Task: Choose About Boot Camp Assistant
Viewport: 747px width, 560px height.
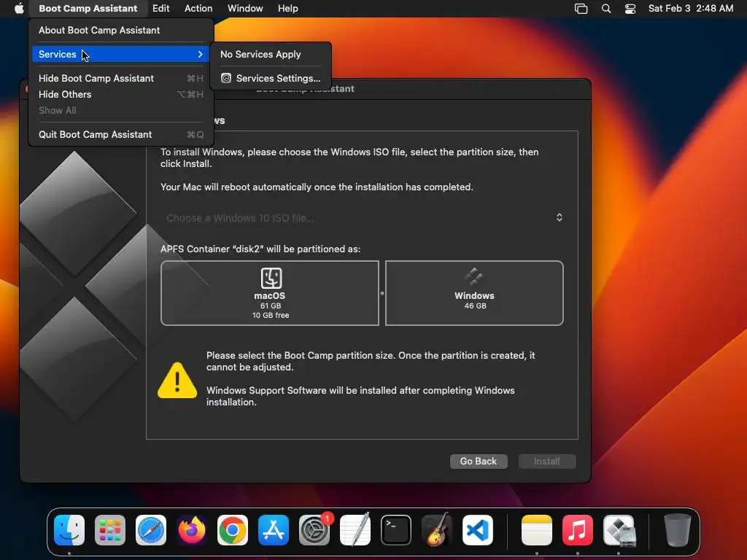Action: (x=121, y=30)
